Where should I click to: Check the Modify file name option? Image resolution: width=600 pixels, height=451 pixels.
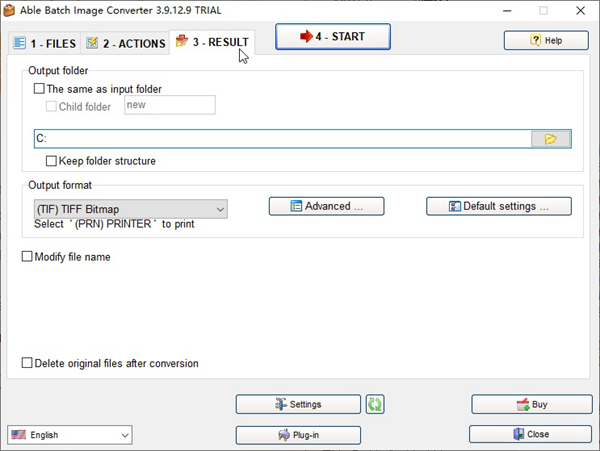click(x=28, y=257)
